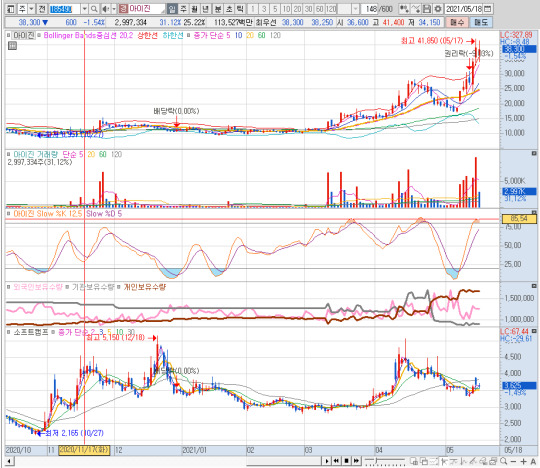
Task: Click the stop playback button
Action: pyautogui.click(x=346, y=461)
